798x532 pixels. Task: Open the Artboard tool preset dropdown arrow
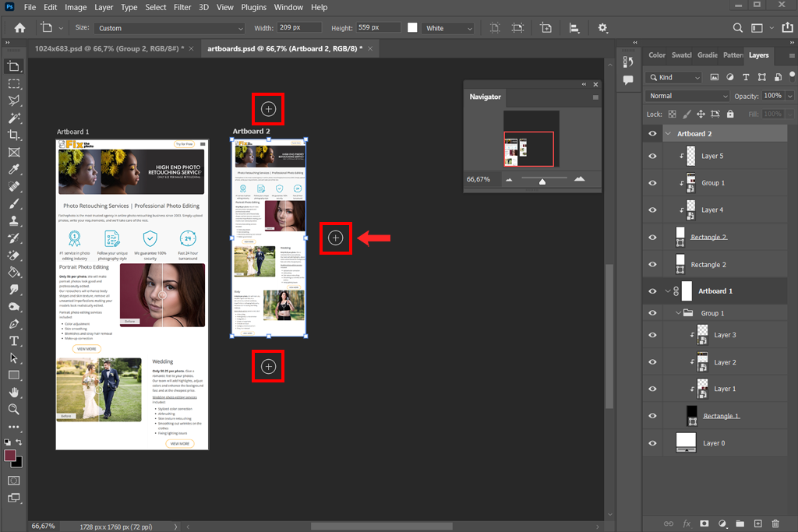point(61,28)
